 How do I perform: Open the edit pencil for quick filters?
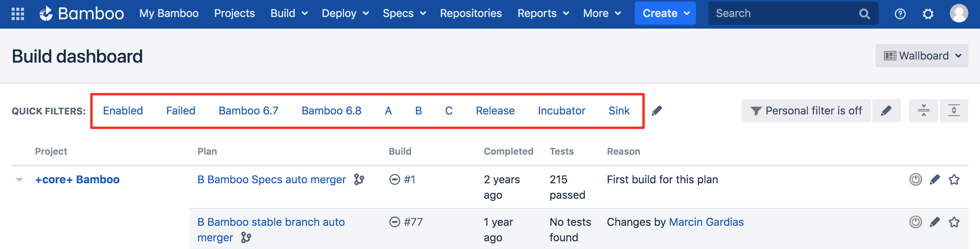[657, 111]
